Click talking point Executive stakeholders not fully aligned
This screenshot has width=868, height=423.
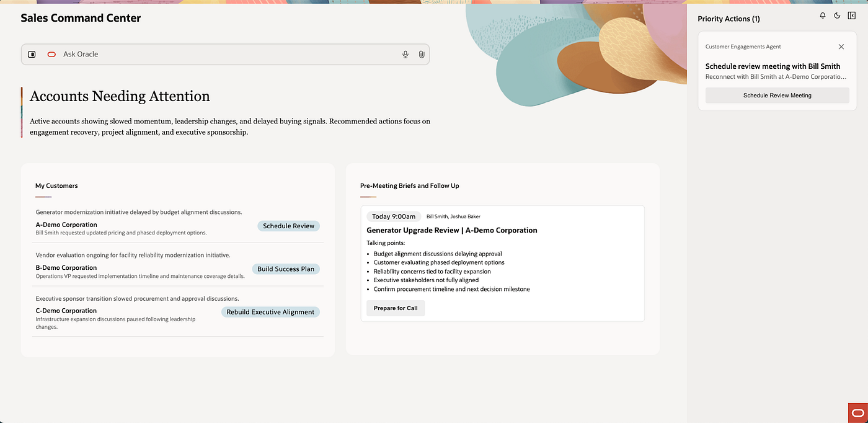click(x=426, y=280)
